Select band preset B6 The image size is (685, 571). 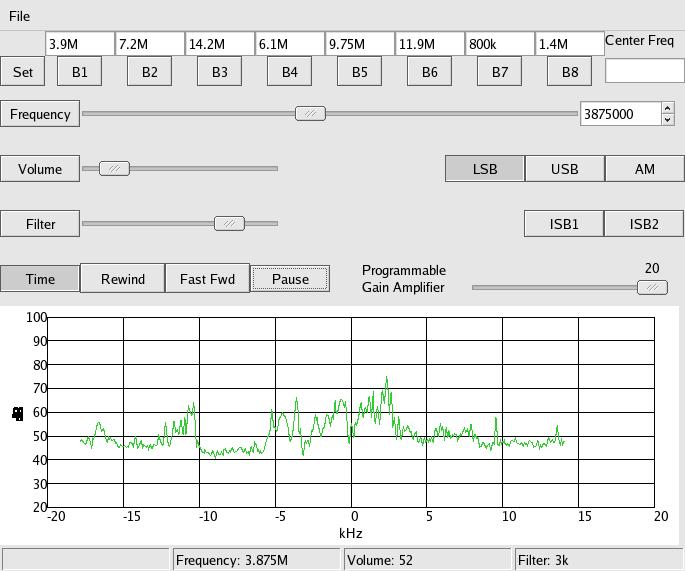[x=429, y=71]
